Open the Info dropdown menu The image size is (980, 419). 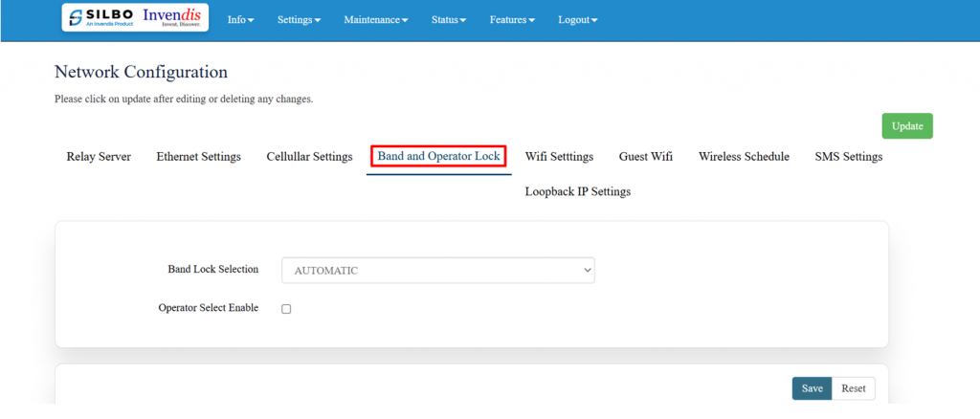click(x=240, y=20)
